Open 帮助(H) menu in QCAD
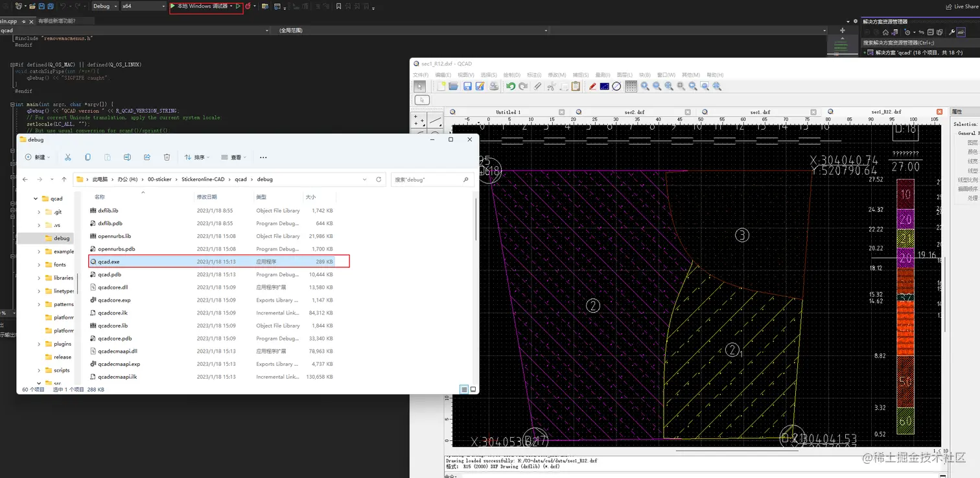 click(x=716, y=75)
